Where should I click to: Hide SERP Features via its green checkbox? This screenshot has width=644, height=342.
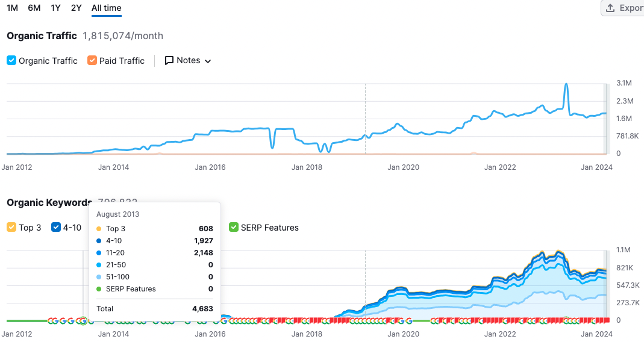click(234, 227)
